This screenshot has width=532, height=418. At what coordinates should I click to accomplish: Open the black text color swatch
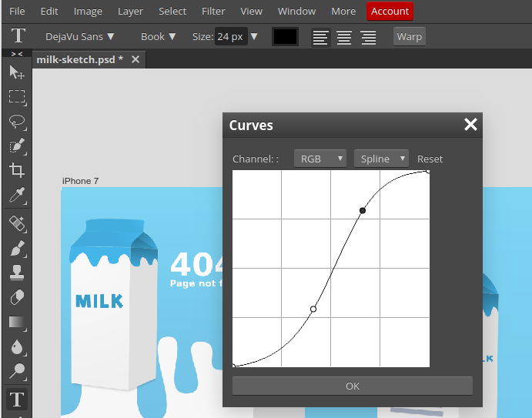coord(285,36)
